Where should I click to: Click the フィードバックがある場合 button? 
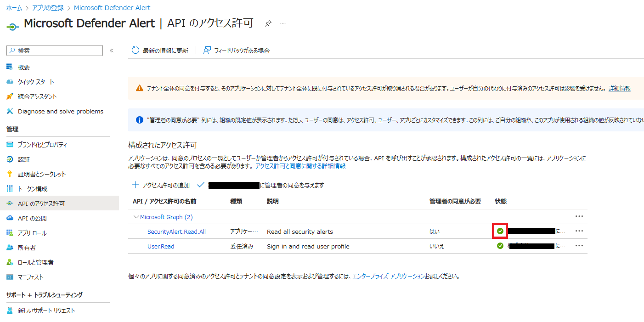pos(237,51)
